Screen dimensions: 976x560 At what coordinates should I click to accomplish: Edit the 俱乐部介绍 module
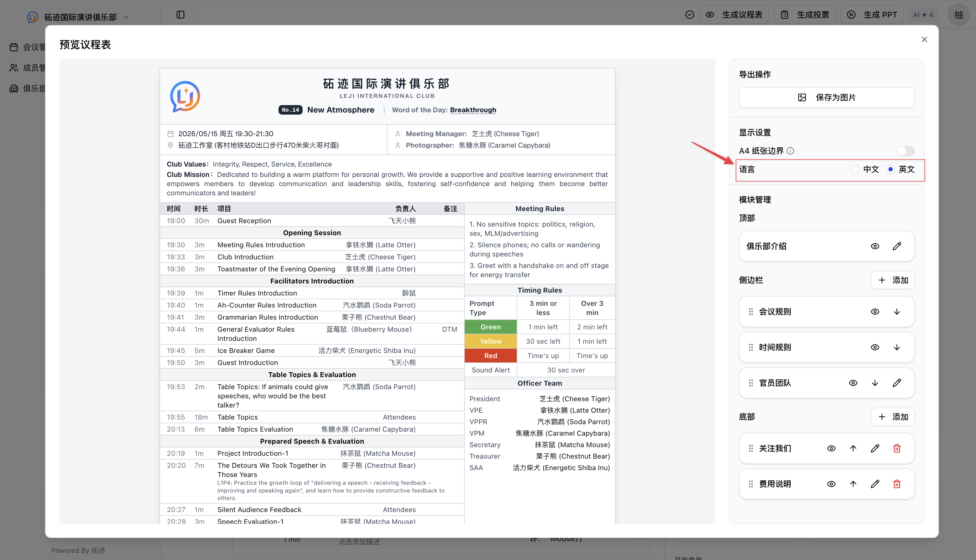897,246
